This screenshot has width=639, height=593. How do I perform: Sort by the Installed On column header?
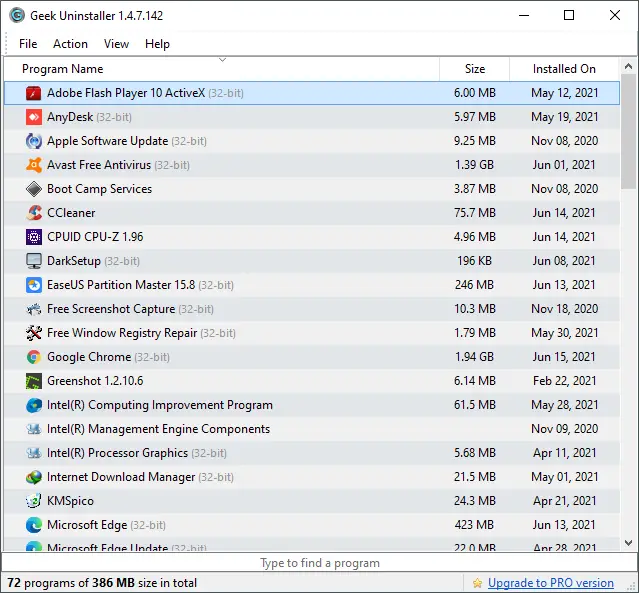564,69
